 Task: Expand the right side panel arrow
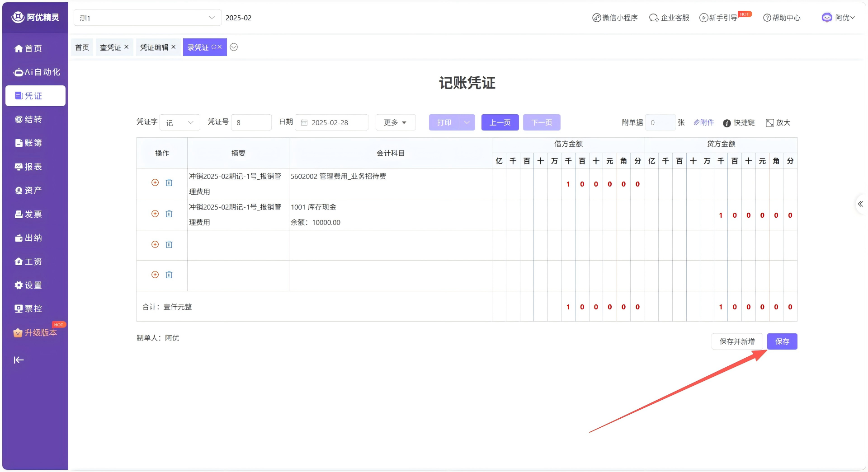pyautogui.click(x=860, y=204)
